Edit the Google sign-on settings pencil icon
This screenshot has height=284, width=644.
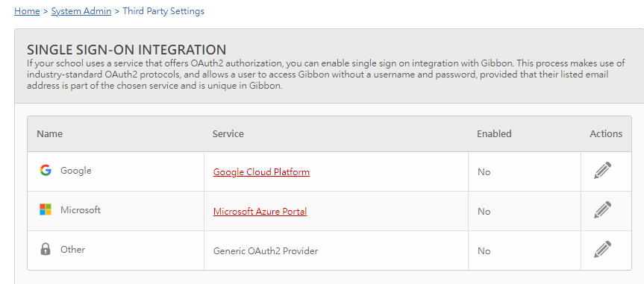[x=602, y=170]
